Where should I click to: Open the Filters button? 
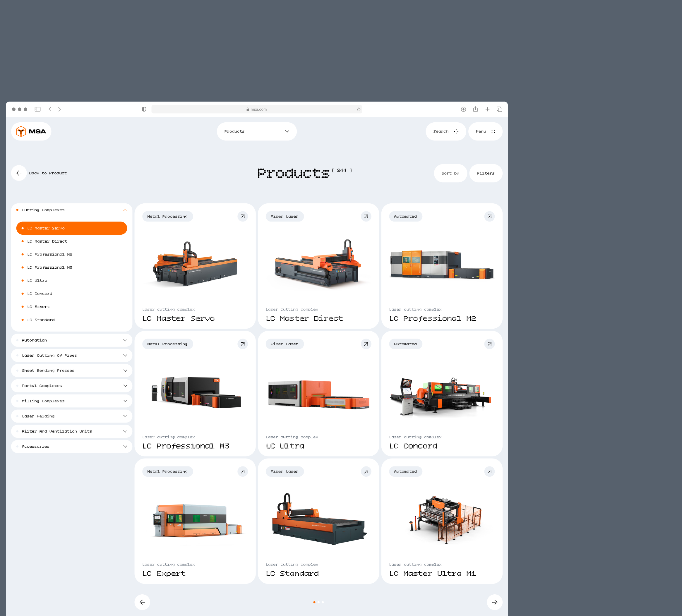(x=486, y=173)
